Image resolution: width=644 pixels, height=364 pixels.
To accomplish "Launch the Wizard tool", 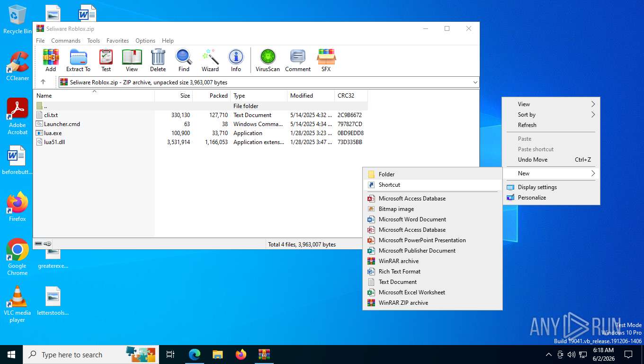I will pos(210,60).
